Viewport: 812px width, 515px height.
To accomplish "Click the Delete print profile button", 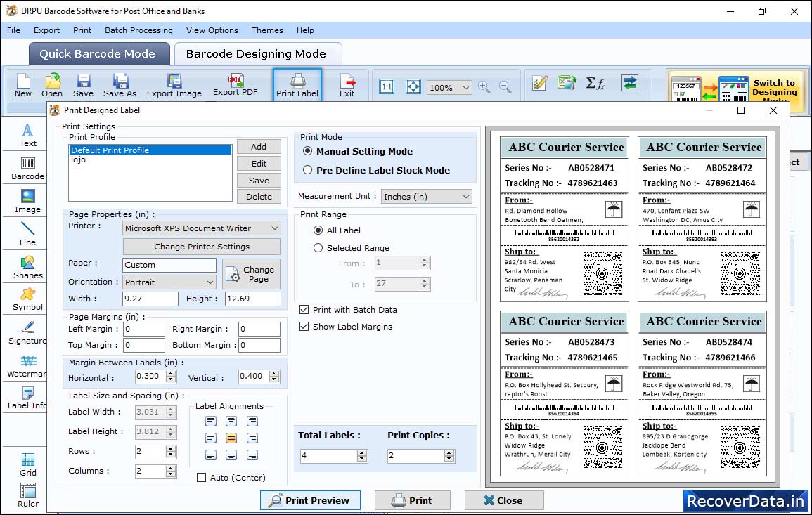I will pos(259,197).
